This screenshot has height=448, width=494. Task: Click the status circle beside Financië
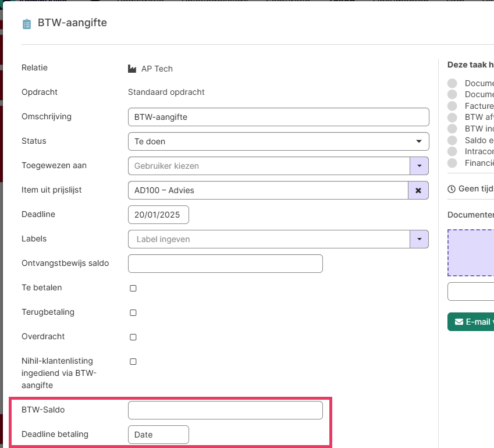pyautogui.click(x=452, y=163)
